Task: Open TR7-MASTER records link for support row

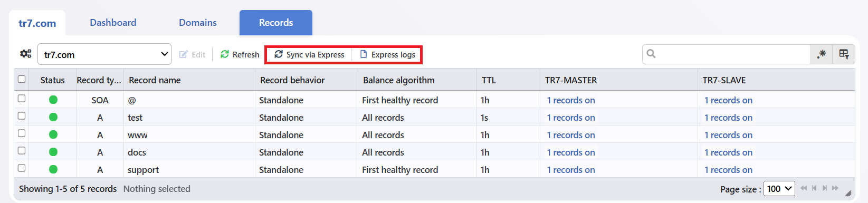Action: 571,170
